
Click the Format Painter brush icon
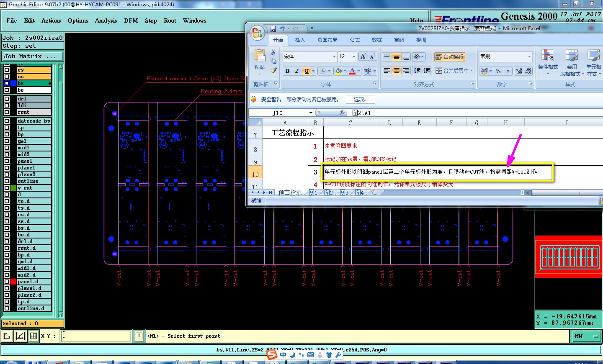[273, 71]
